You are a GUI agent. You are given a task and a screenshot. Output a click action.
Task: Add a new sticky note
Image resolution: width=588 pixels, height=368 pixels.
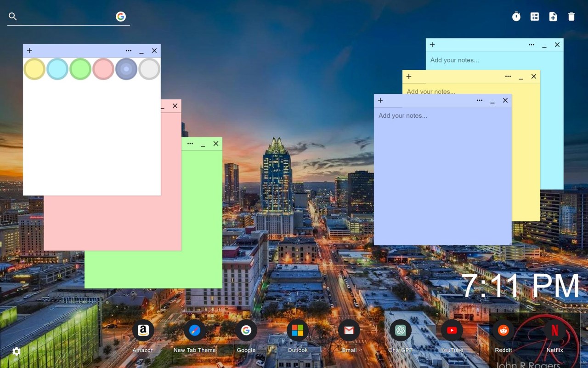pos(553,17)
